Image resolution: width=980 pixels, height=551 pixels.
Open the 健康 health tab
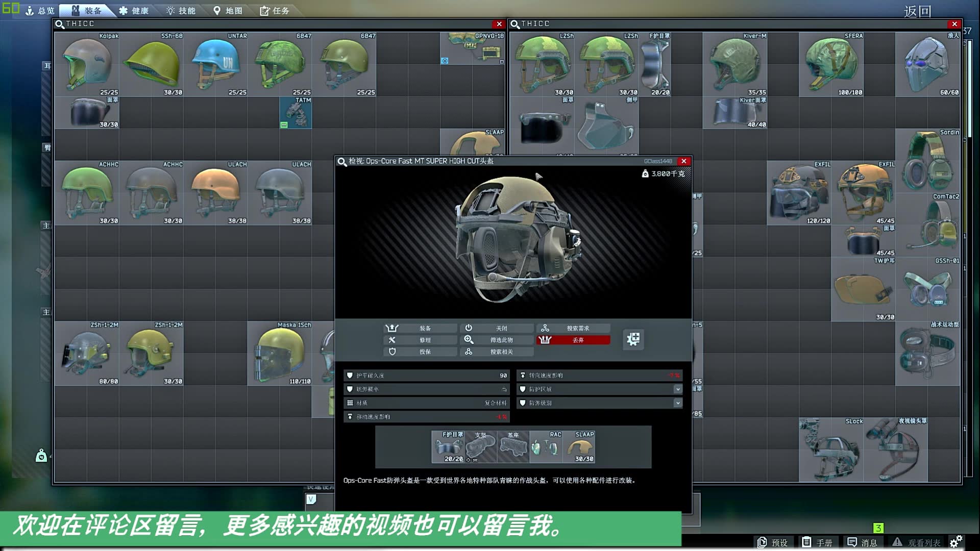tap(134, 10)
